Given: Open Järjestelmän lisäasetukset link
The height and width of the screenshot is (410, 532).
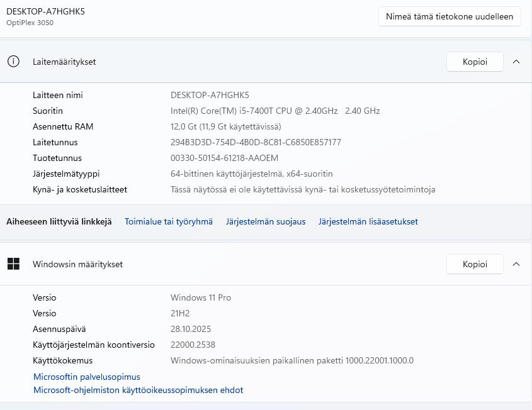Looking at the screenshot, I should pos(368,221).
